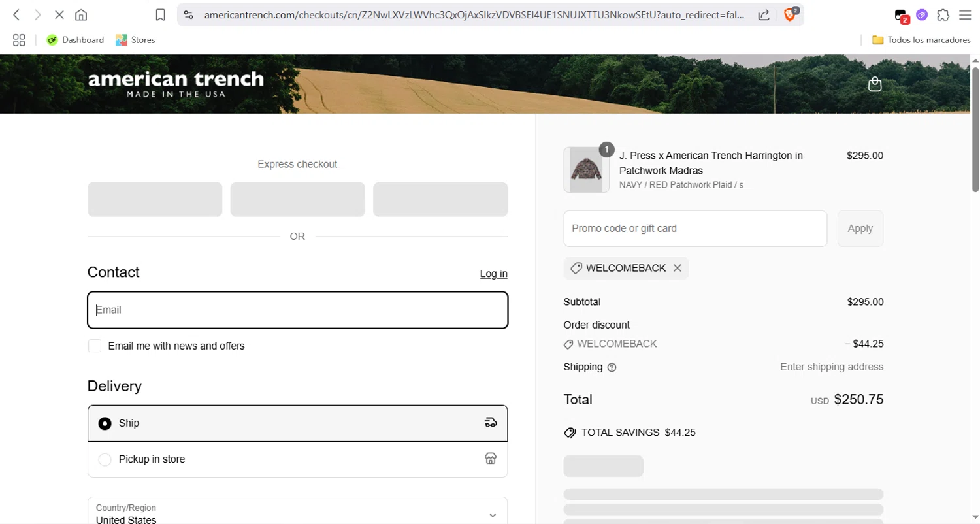Viewport: 980px width, 524px height.
Task: Open the browser home page icon
Action: 81,14
